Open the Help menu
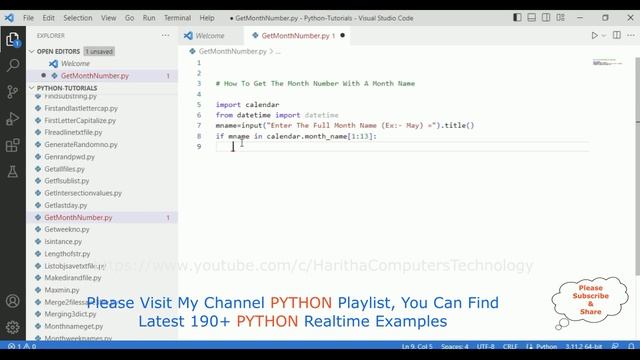Screen dimensions: 640x360 click(x=207, y=18)
